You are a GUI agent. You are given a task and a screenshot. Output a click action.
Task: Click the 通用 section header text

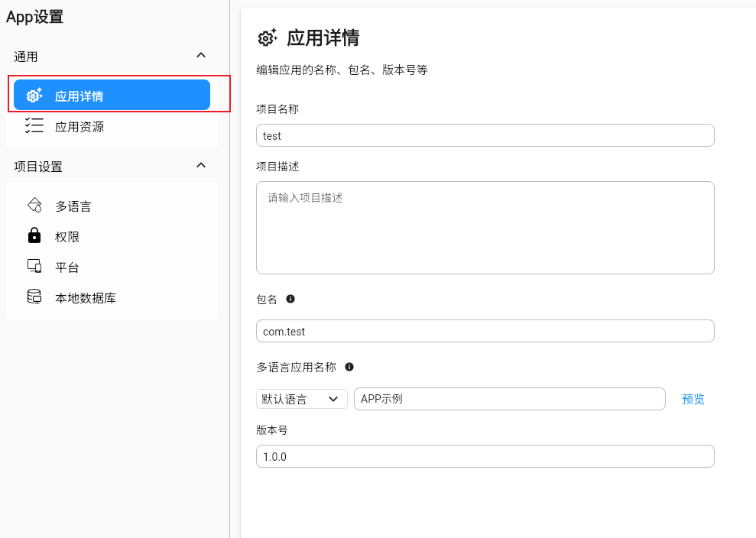(25, 57)
